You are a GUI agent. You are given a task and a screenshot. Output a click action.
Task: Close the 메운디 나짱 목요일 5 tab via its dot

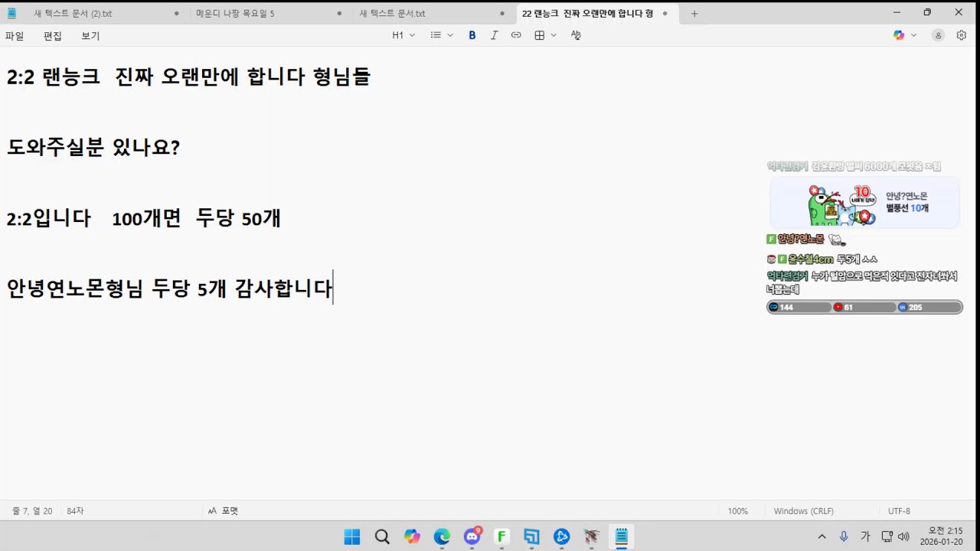[x=340, y=13]
